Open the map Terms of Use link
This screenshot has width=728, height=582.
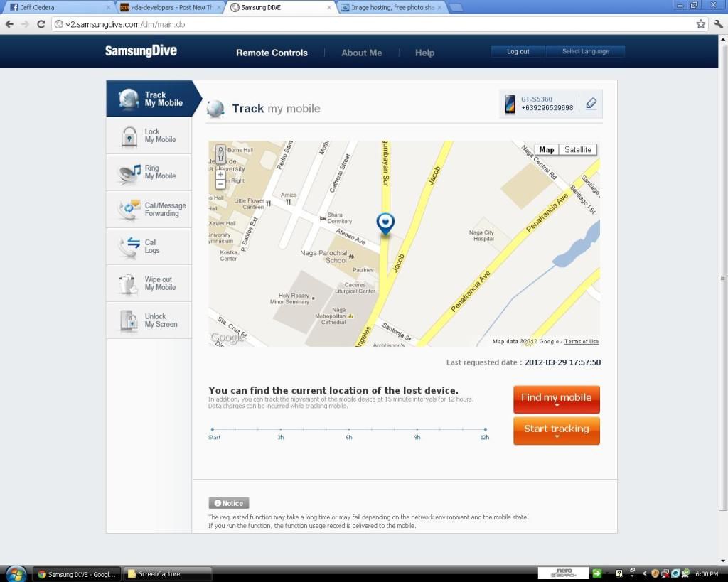[x=582, y=342]
